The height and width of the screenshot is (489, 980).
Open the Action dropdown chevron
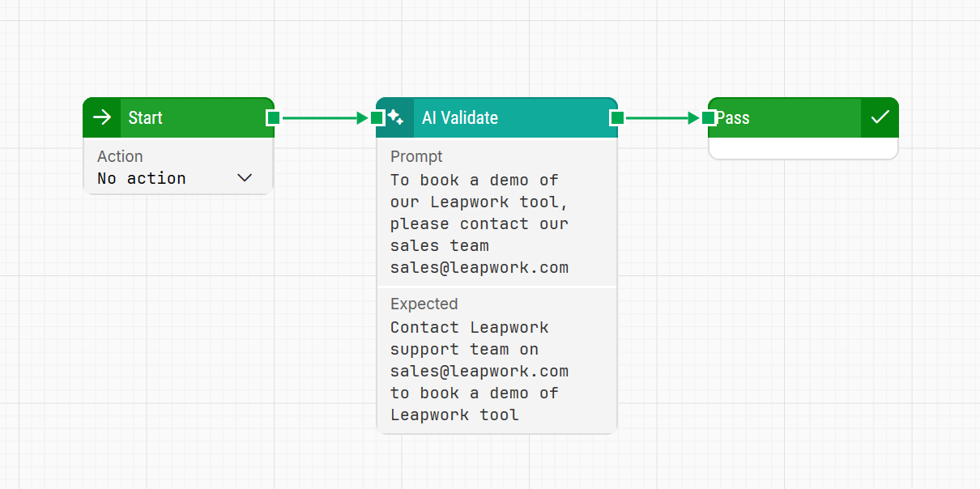245,178
